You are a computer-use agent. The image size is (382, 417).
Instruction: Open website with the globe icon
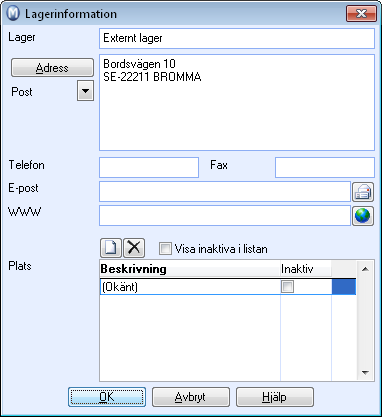coord(363,216)
